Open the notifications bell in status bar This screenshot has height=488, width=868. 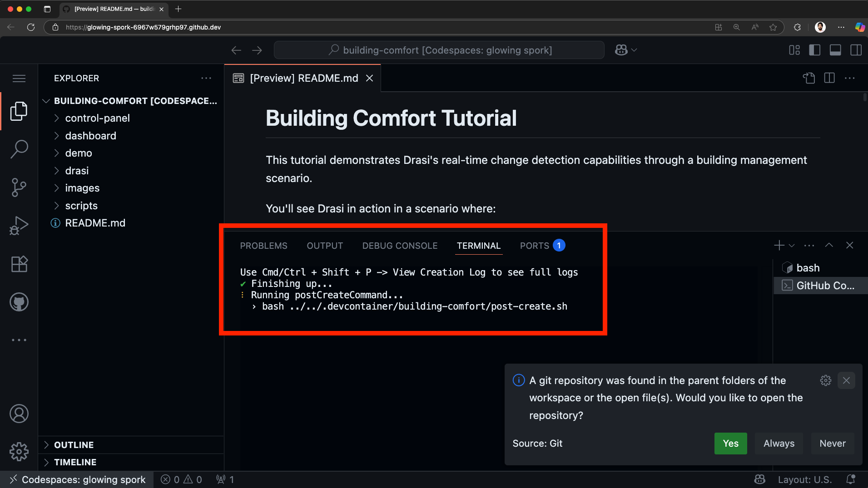[850, 479]
